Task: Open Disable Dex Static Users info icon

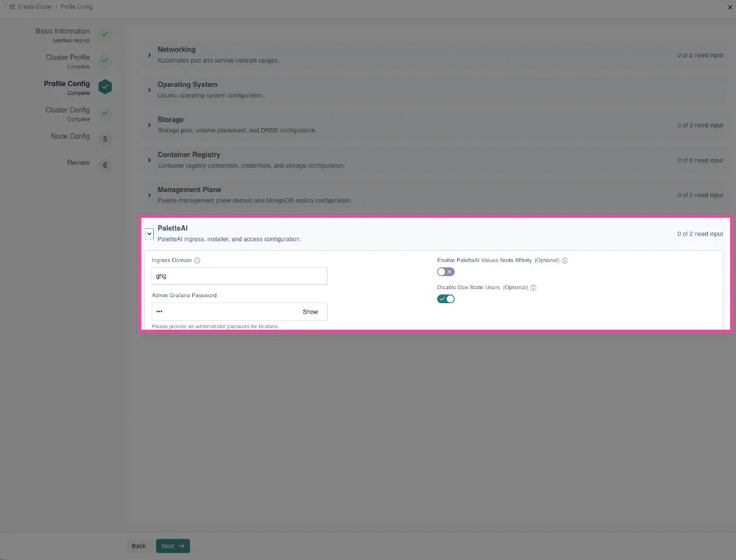Action: point(533,288)
